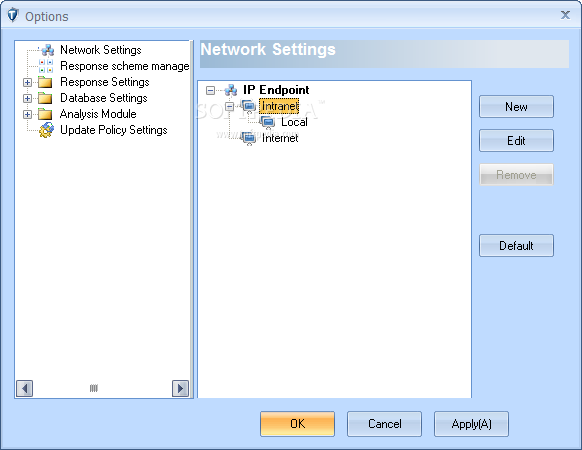
Task: Click the shield icon in title bar
Action: [13, 16]
